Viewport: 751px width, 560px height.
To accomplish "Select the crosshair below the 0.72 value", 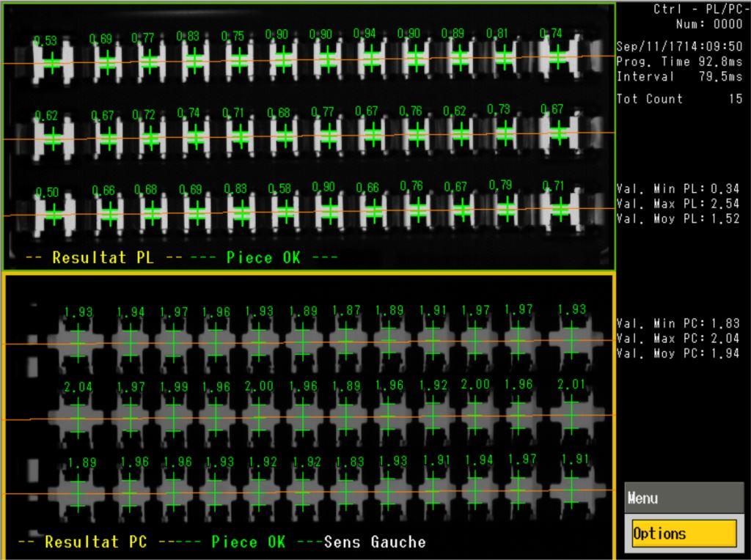I will [x=151, y=137].
